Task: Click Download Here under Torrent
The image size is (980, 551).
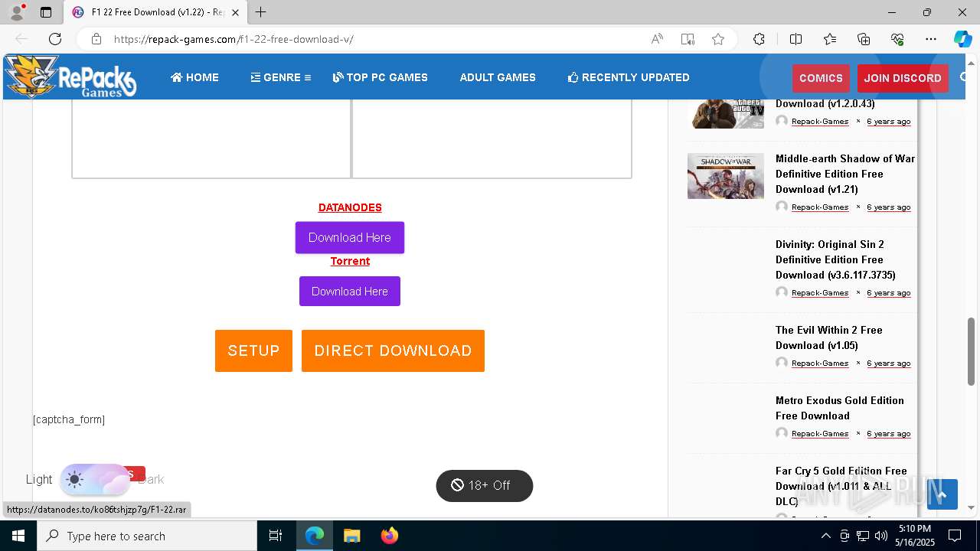Action: [350, 291]
